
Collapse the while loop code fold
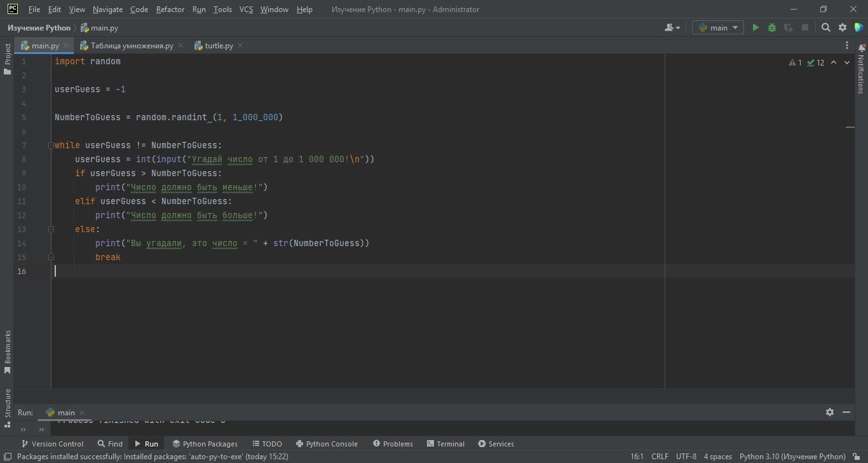pos(51,146)
